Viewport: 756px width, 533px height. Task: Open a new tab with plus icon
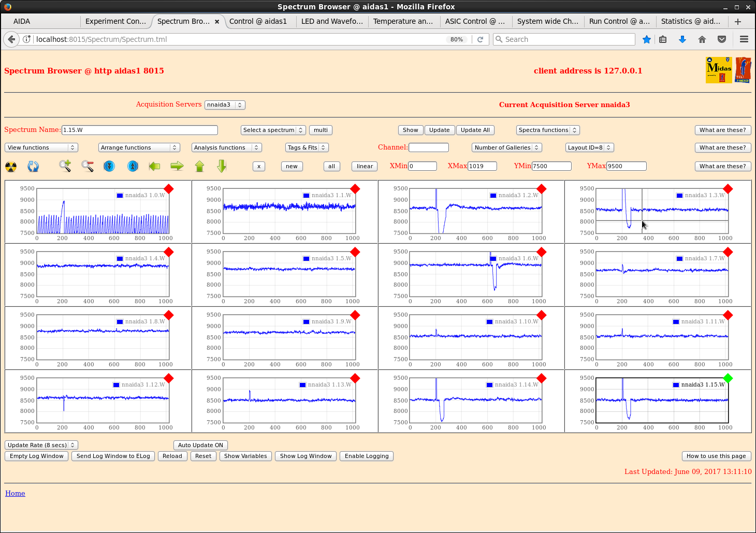pyautogui.click(x=738, y=21)
